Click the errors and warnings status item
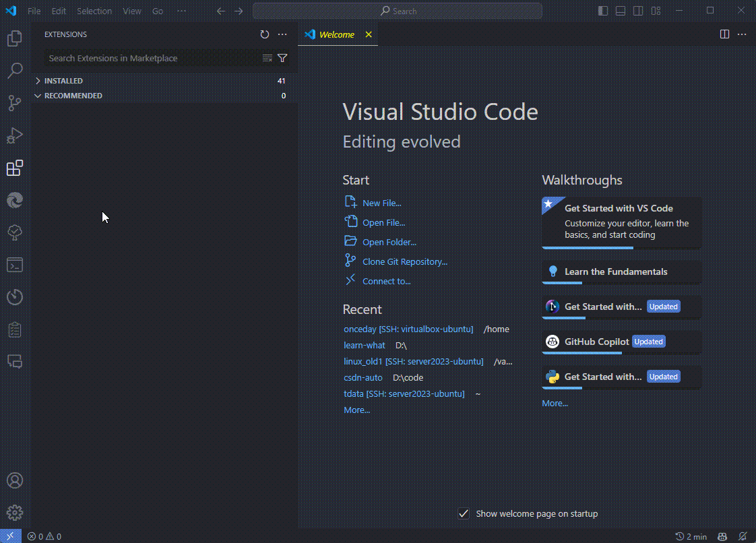This screenshot has height=543, width=756. [x=44, y=536]
